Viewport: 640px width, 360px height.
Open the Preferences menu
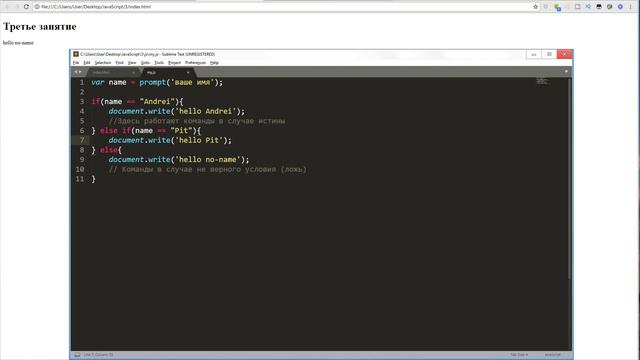pyautogui.click(x=196, y=62)
